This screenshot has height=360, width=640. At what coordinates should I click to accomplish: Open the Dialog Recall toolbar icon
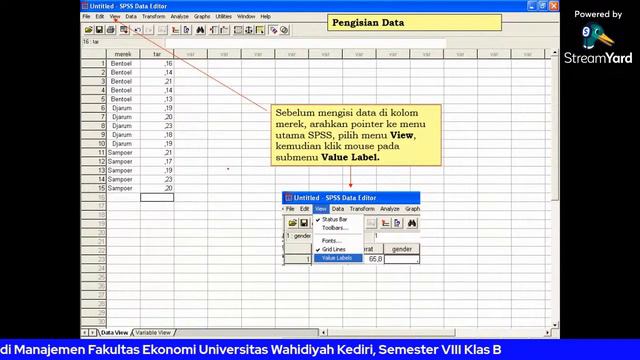point(124,30)
